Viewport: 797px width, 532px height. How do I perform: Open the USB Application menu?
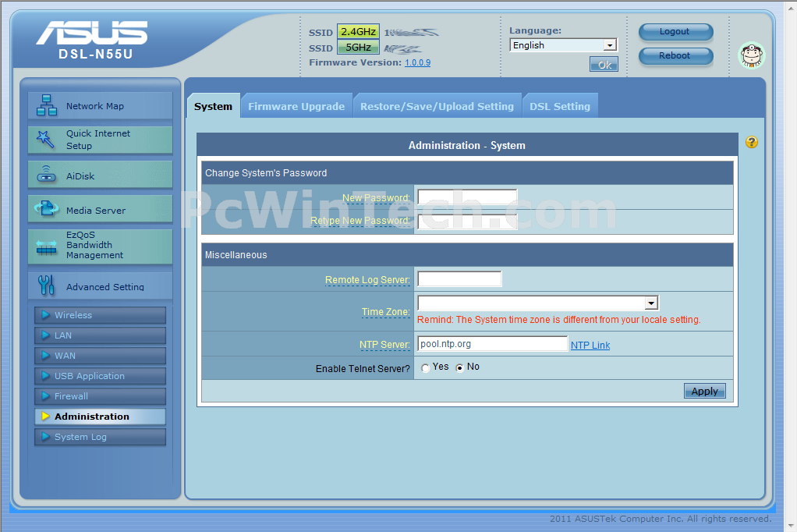100,376
